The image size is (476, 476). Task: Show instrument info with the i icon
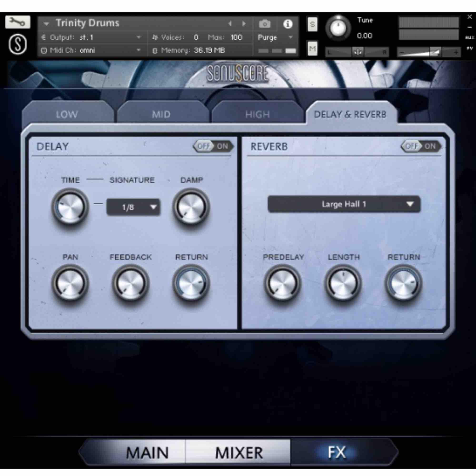[288, 24]
